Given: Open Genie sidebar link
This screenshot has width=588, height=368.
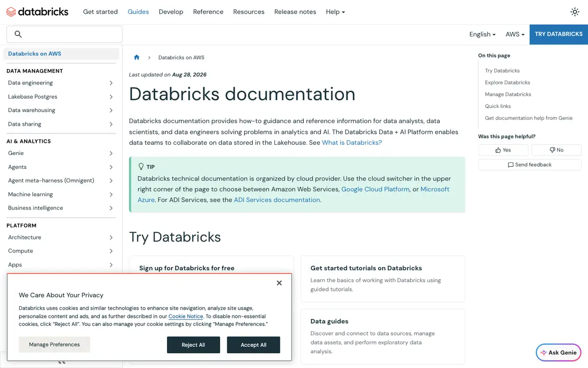Looking at the screenshot, I should tap(16, 153).
